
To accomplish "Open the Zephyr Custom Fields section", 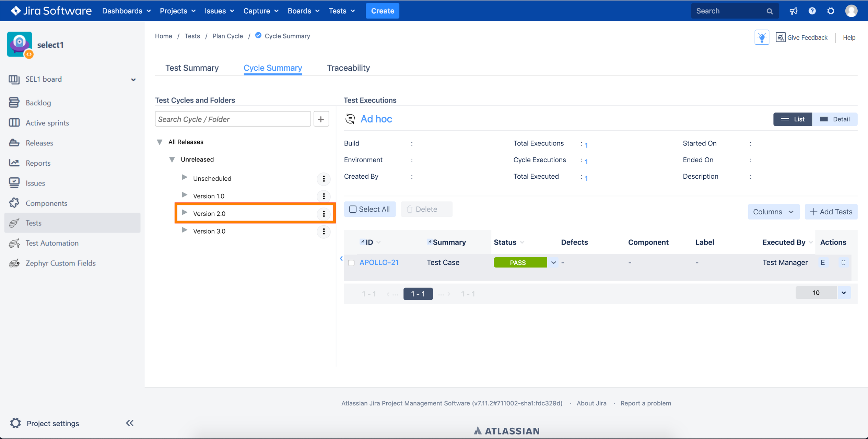I will click(x=60, y=263).
